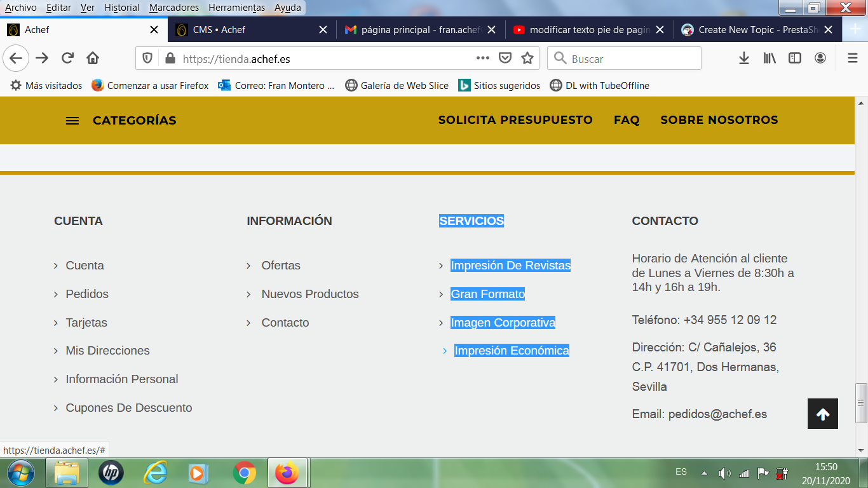Viewport: 868px width, 488px height.
Task: Show hidden tray icons arrow
Action: point(704,473)
